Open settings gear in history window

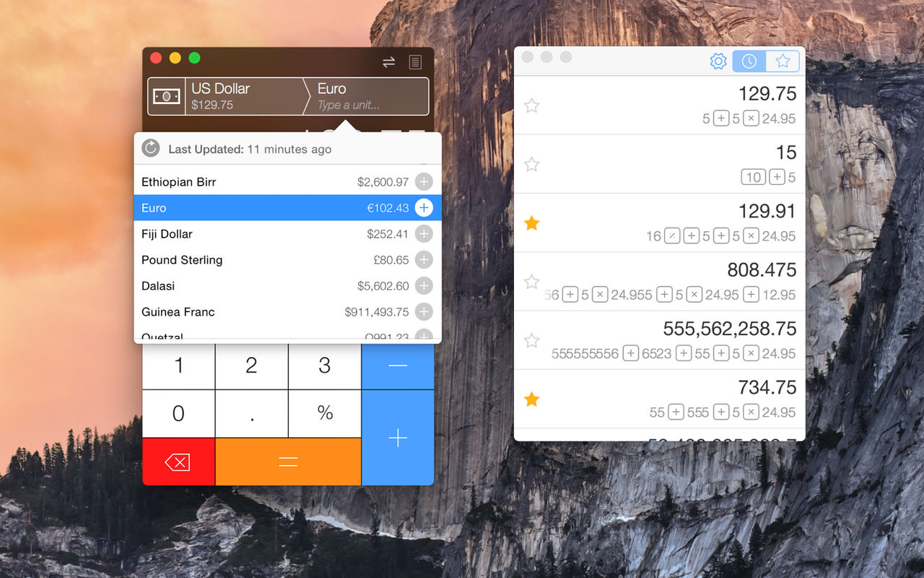(x=718, y=61)
